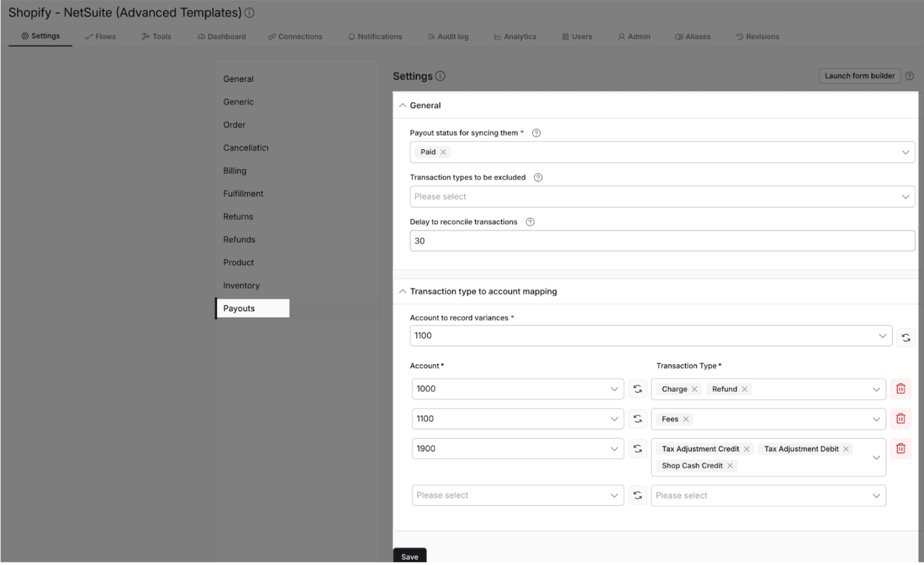The width and height of the screenshot is (924, 565).
Task: Open help for Payout status for syncing them
Action: 536,133
